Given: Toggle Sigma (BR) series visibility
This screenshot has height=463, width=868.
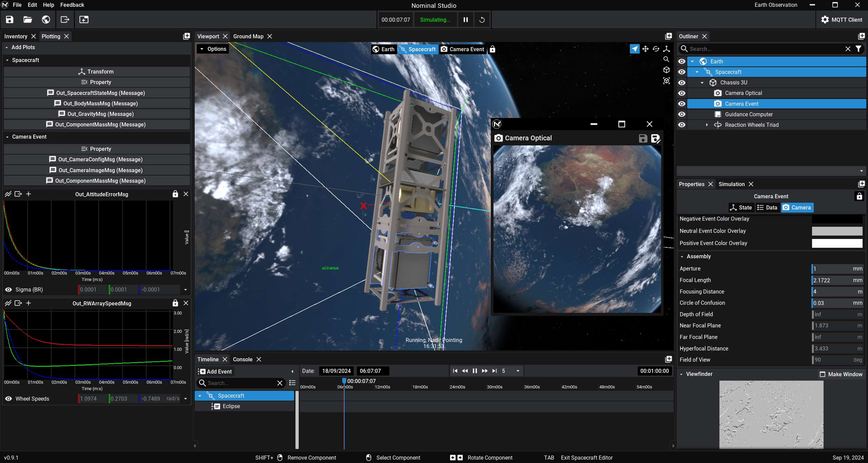Looking at the screenshot, I should click(8, 290).
